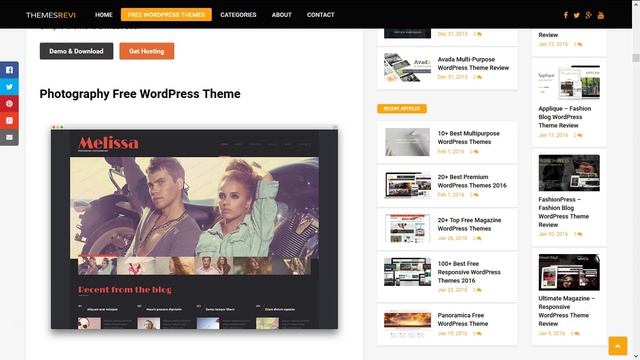Open Ultimate Magazine – Responsive WordPress Theme Review

pyautogui.click(x=566, y=311)
